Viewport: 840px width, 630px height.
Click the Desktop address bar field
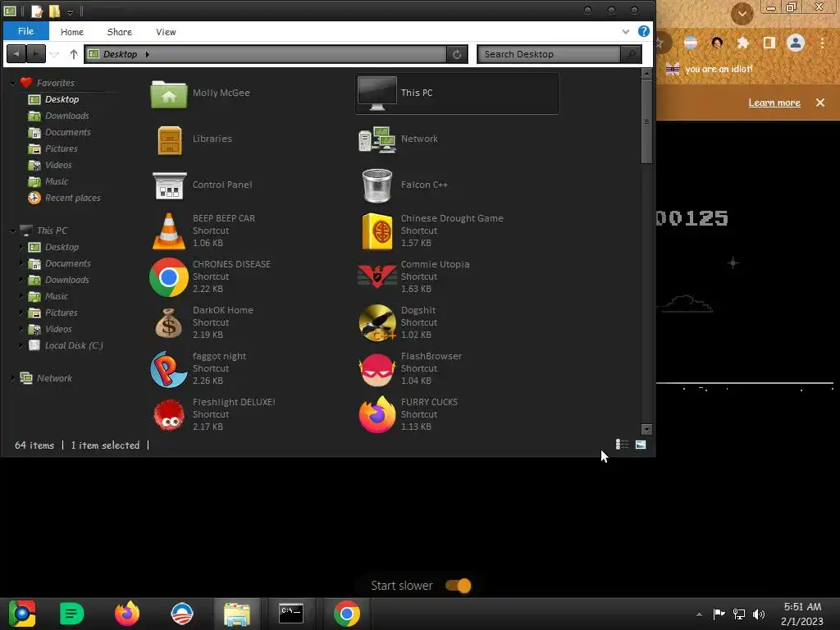click(x=265, y=54)
